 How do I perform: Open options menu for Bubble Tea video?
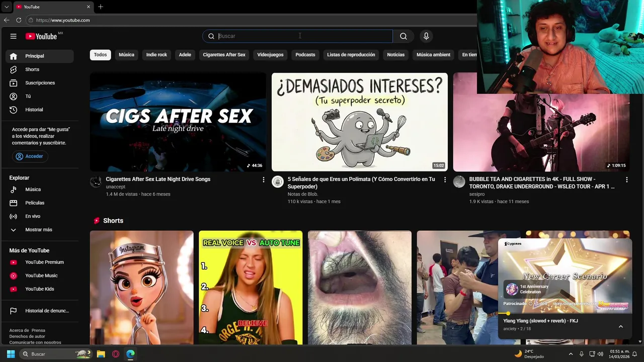626,179
